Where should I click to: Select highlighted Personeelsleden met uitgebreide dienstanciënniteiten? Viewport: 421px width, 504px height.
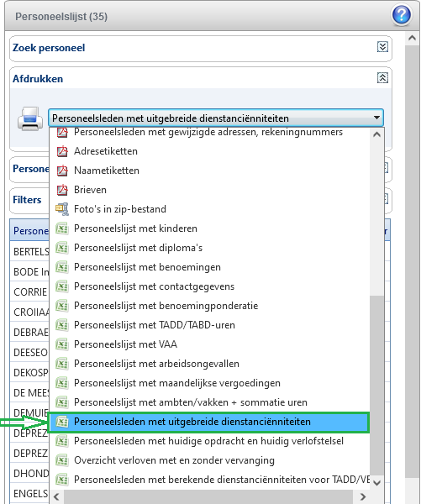[x=209, y=422]
